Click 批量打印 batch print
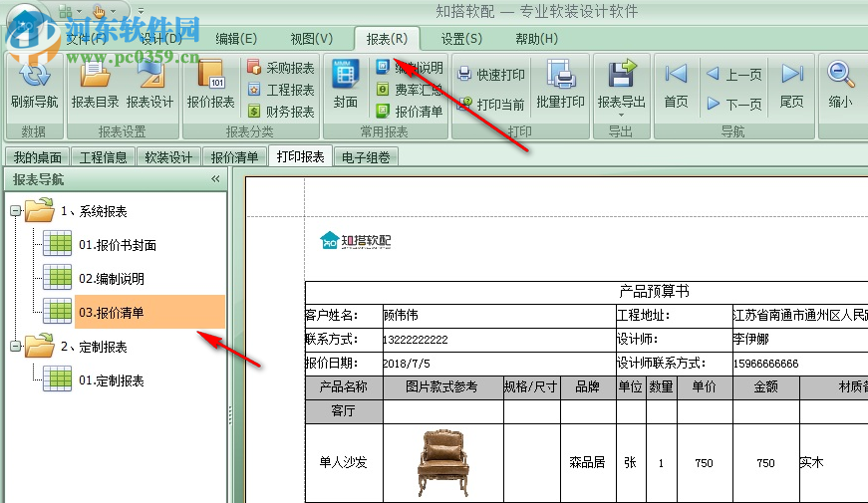 click(x=561, y=85)
